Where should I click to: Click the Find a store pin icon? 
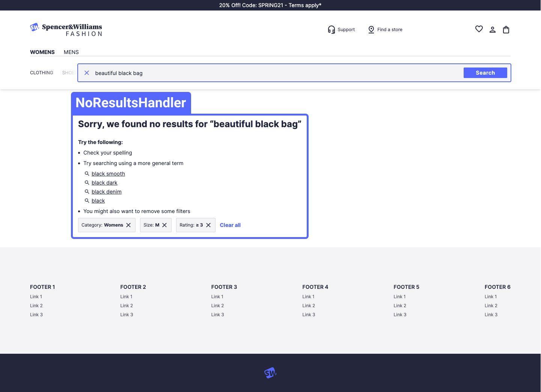[x=371, y=30]
